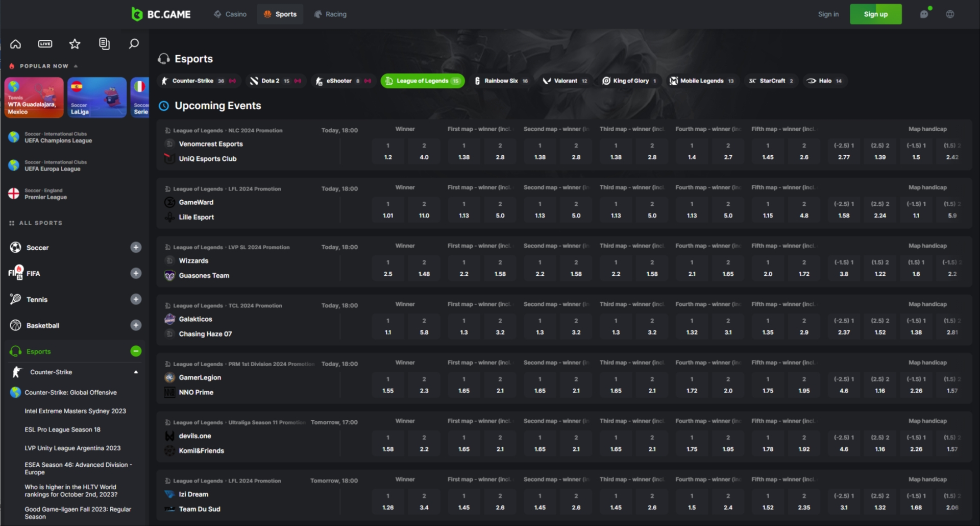Image resolution: width=980 pixels, height=526 pixels.
Task: Open the Casino tab
Action: pos(230,14)
